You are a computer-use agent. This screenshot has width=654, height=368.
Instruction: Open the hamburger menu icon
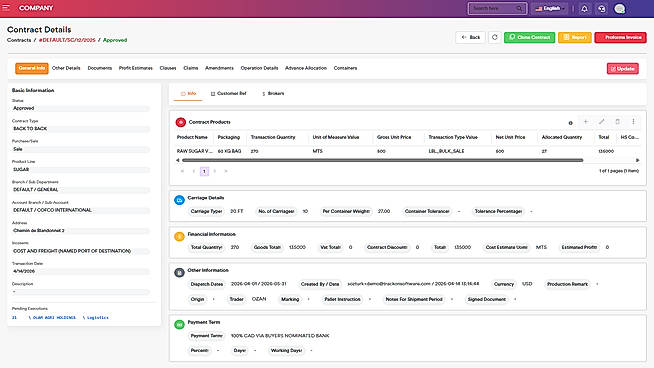(6, 8)
